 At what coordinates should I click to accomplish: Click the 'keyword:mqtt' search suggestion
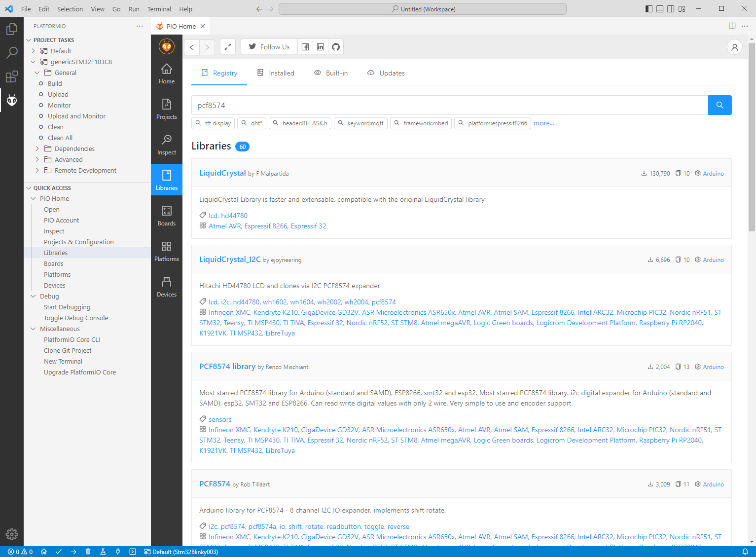point(360,123)
